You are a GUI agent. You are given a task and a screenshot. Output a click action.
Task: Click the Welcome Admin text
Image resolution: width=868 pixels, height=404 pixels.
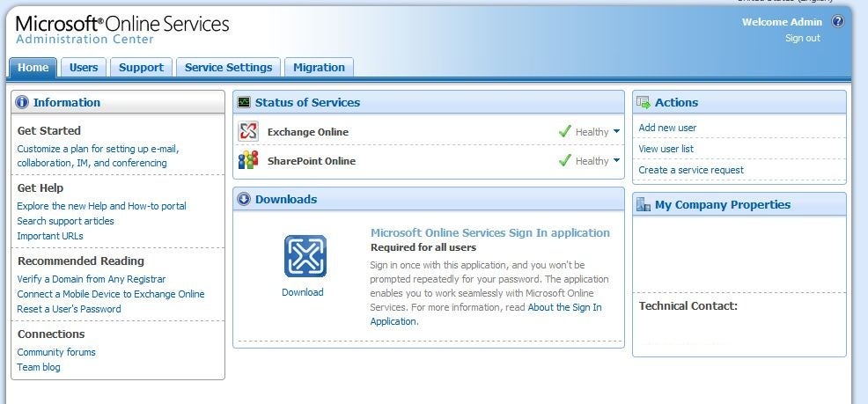[782, 22]
